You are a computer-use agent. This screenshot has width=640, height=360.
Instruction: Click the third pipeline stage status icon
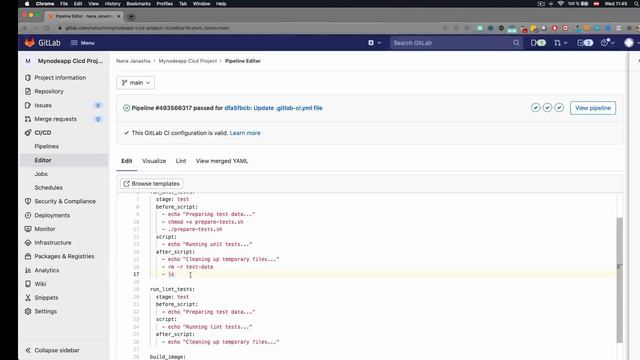point(559,108)
